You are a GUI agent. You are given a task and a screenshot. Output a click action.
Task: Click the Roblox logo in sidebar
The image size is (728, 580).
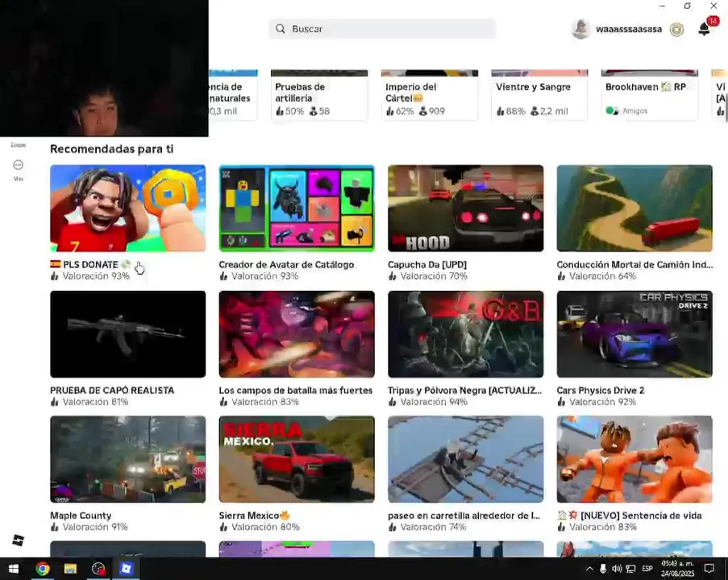tap(18, 540)
